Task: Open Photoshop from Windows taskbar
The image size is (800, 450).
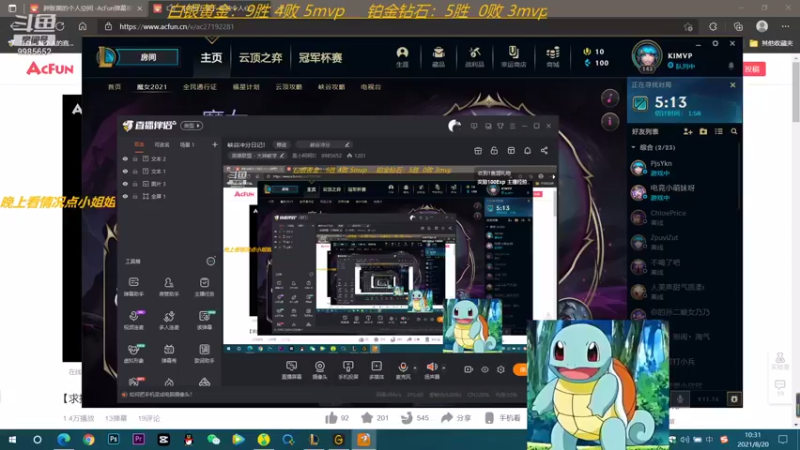Action: tap(113, 439)
